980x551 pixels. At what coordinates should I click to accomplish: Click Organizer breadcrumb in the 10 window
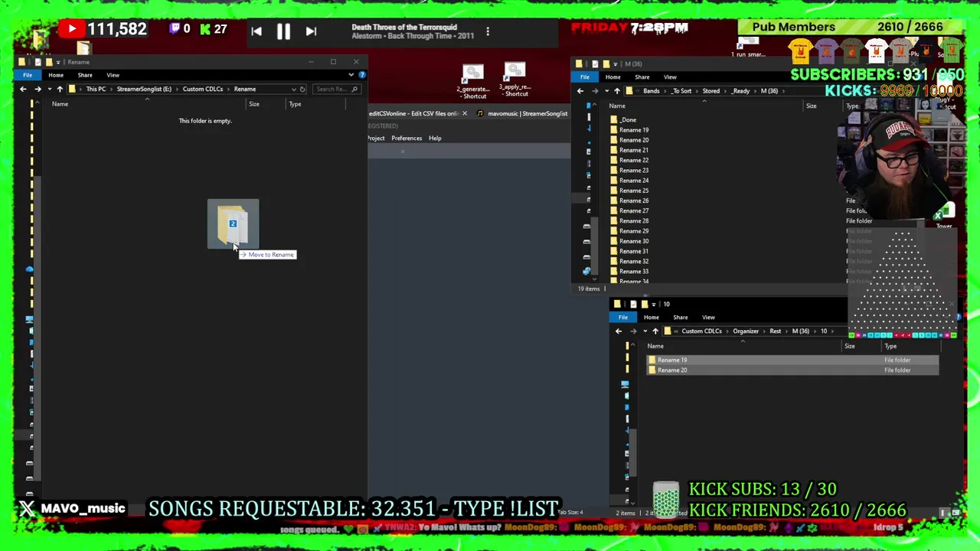746,331
